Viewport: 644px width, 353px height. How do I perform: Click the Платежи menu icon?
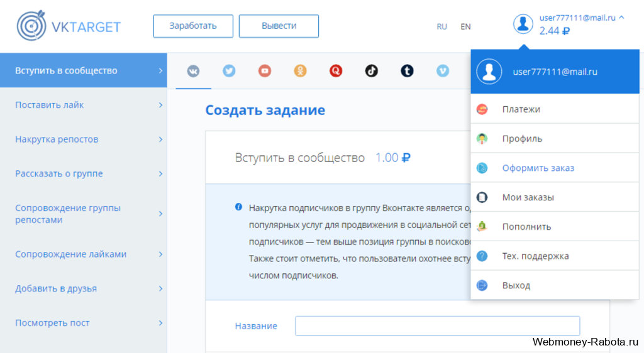[x=482, y=109]
